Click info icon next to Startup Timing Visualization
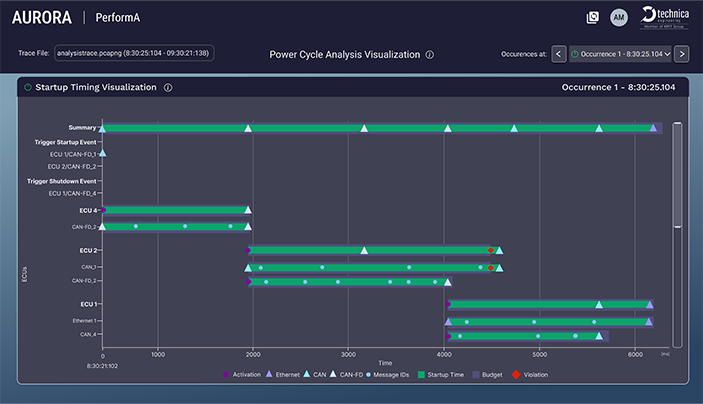Screen dimensions: 703x404 [168, 88]
